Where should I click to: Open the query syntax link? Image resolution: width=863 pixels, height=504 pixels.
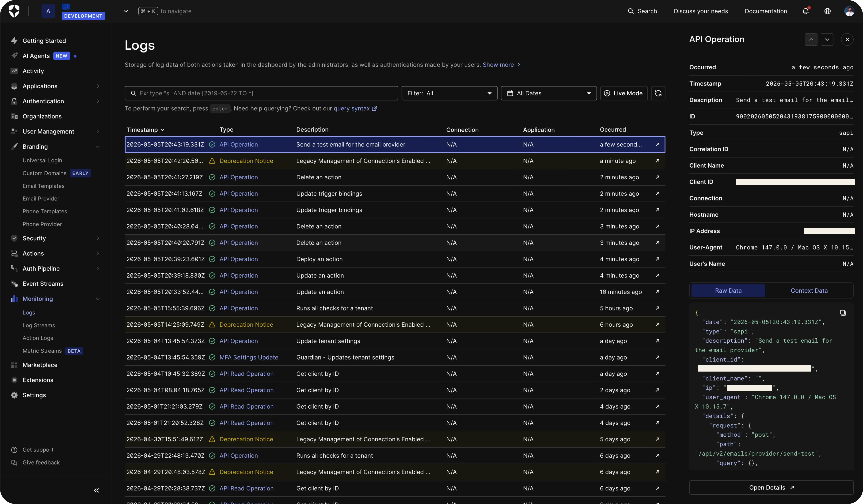pos(355,108)
